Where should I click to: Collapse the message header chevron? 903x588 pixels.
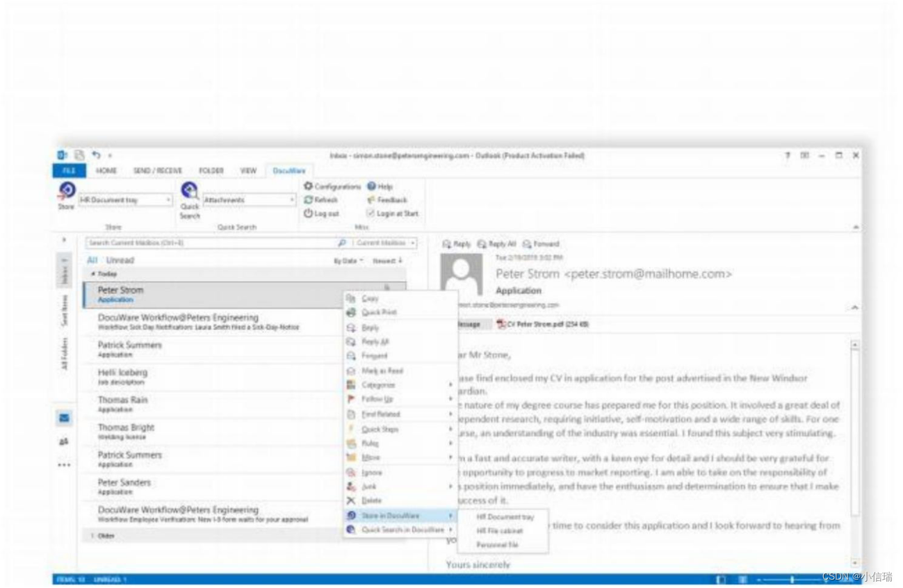tap(855, 307)
